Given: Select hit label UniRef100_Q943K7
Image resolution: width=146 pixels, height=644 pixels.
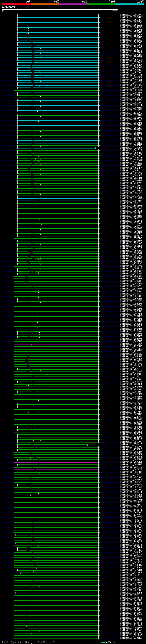Looking at the screenshot, I should (131, 65).
